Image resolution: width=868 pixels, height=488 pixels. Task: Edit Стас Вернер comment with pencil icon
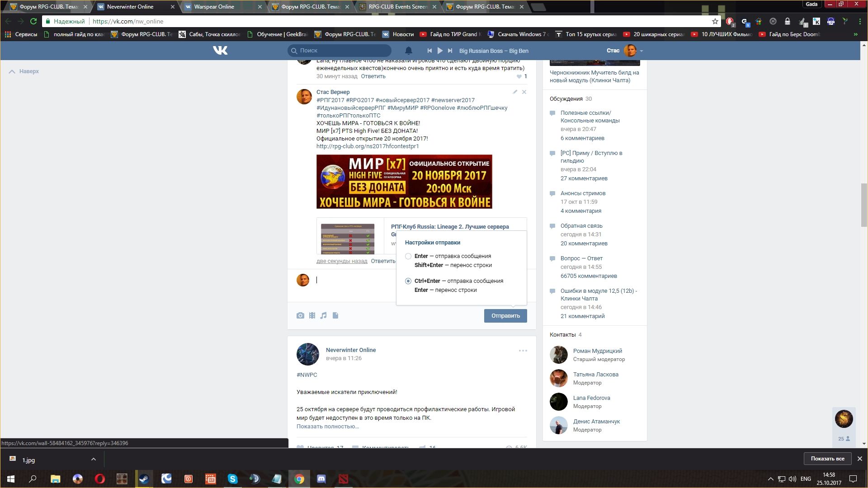pos(514,92)
